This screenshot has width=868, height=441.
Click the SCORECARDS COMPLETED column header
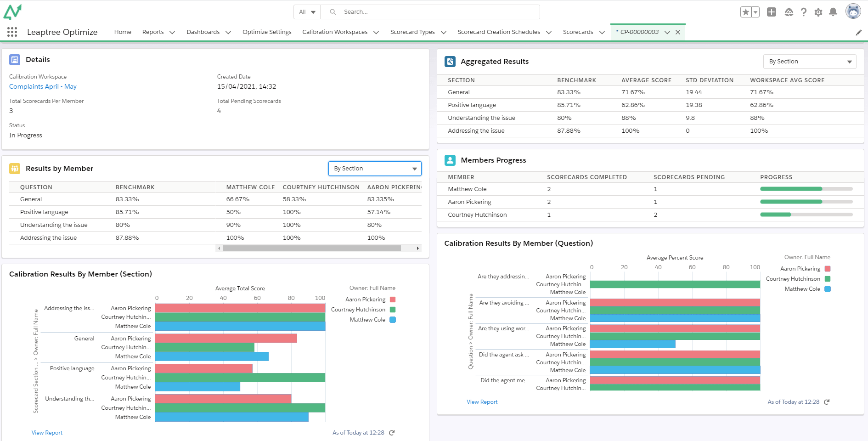(x=587, y=177)
